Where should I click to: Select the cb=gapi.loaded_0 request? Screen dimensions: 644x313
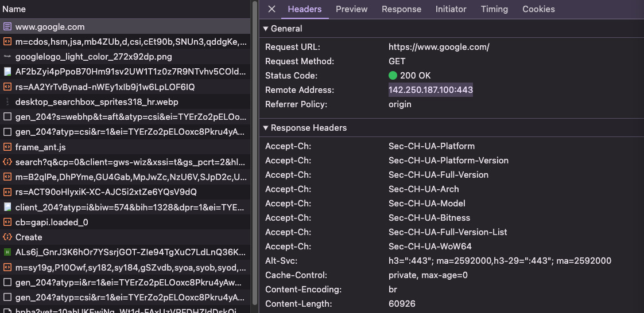(x=125, y=222)
